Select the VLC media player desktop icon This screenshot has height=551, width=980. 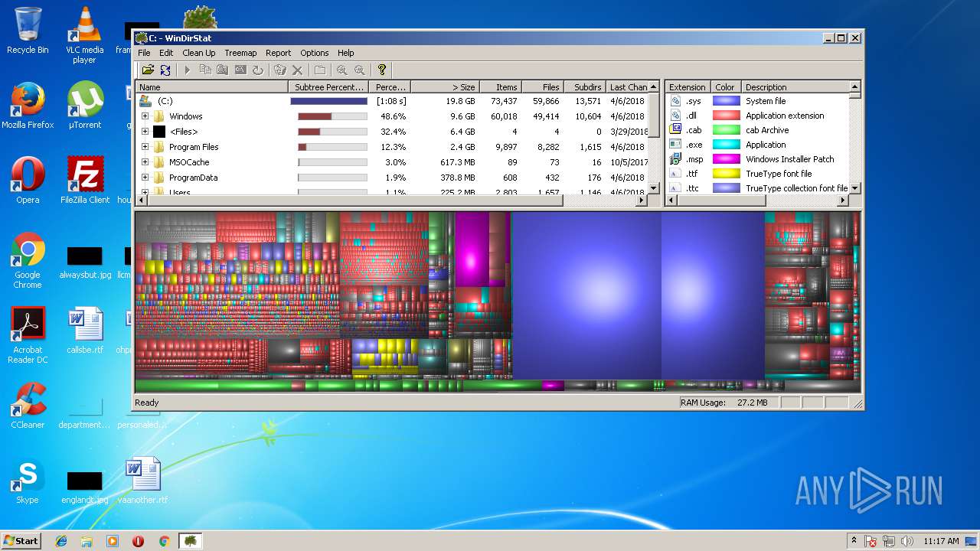(x=84, y=35)
